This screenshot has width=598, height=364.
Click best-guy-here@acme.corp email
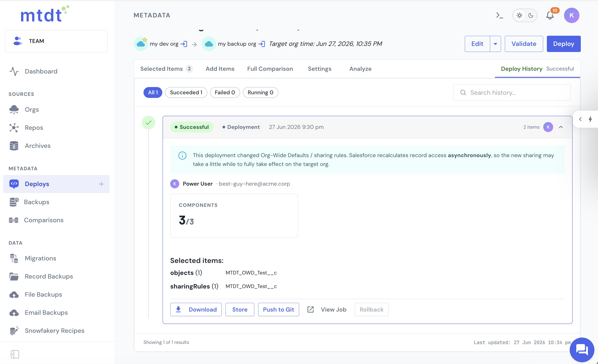(254, 184)
